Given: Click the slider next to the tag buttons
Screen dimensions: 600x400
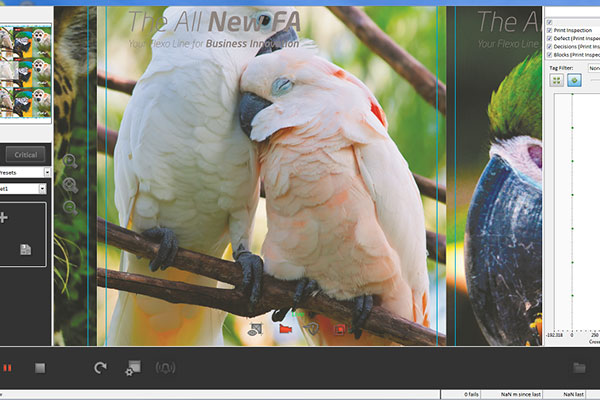Looking at the screenshot, I should click(x=595, y=80).
